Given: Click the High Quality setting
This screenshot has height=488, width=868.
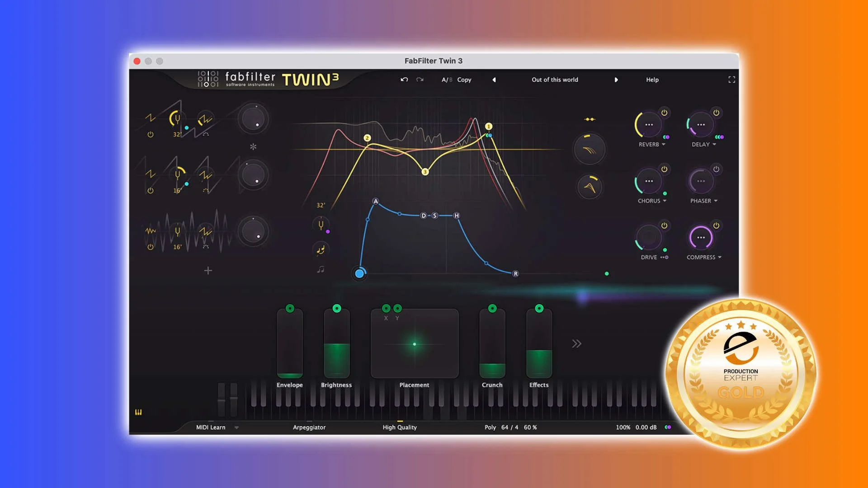Looking at the screenshot, I should [x=400, y=427].
